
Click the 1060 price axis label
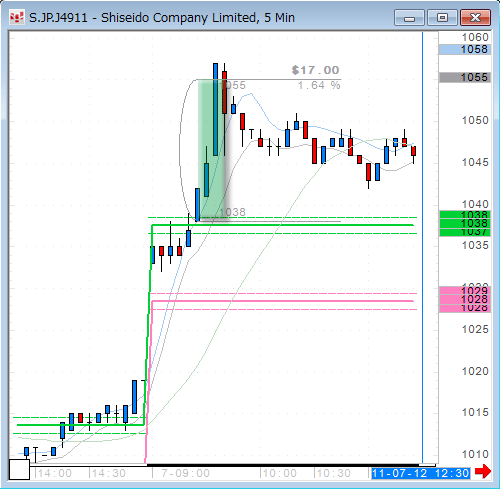[x=475, y=37]
